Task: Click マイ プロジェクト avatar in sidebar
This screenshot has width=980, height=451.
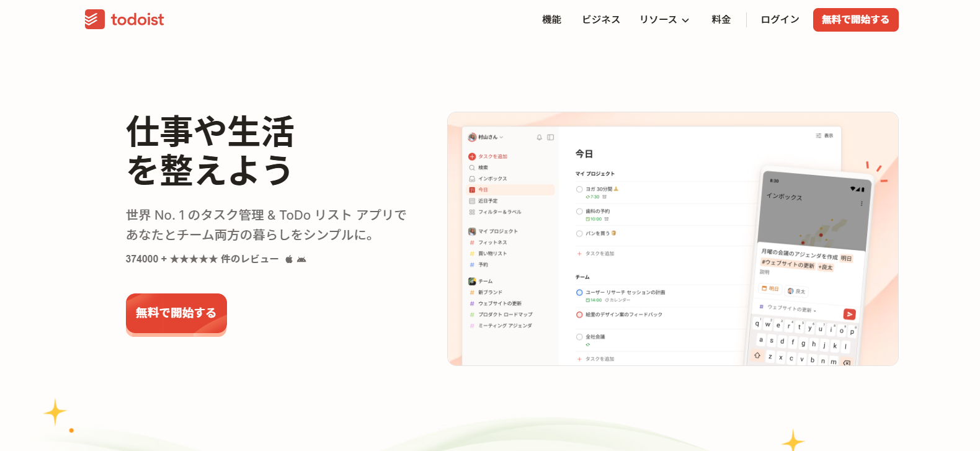Action: [472, 231]
